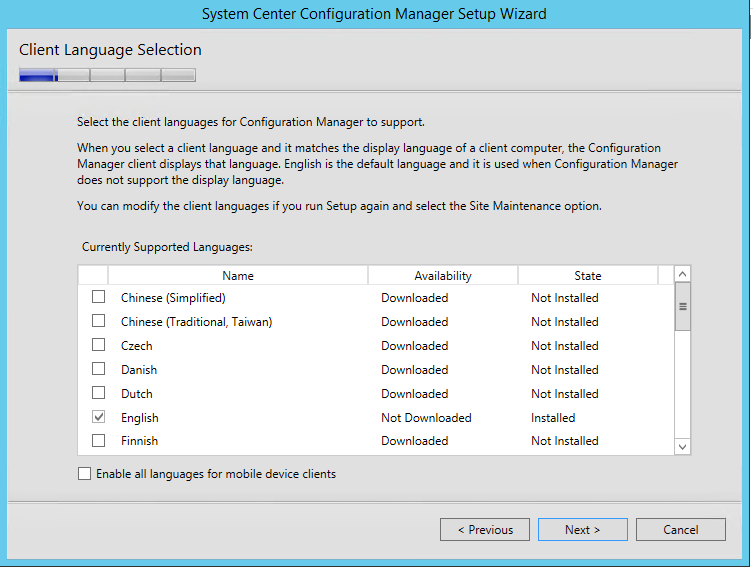The image size is (753, 568).
Task: Click the State column header
Action: 588,276
